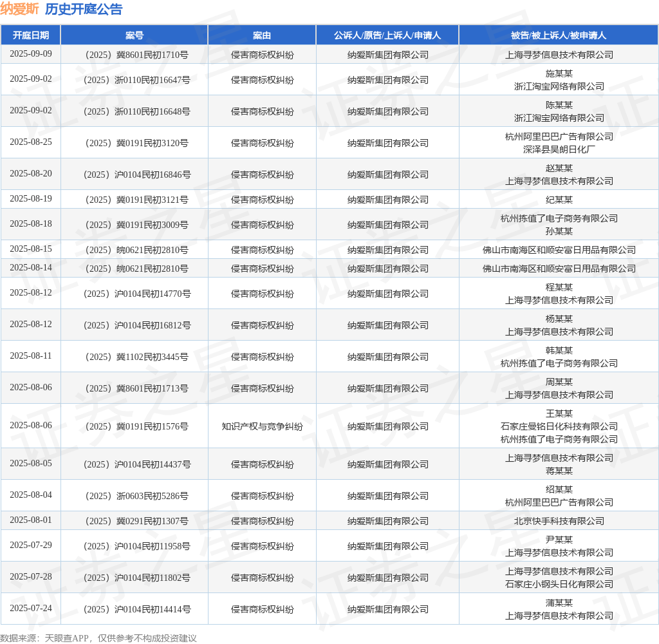The width and height of the screenshot is (659, 644).
Task: Click defendant 周某某
Action: click(x=559, y=382)
